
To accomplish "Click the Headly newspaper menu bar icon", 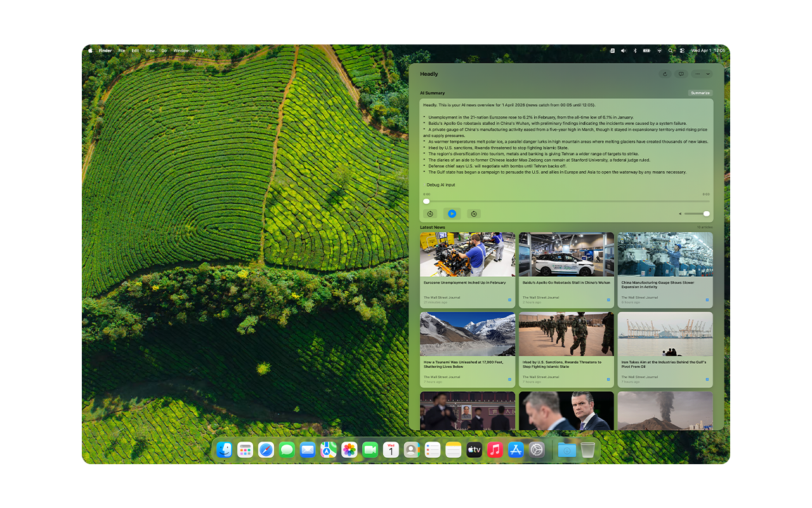I will point(612,50).
